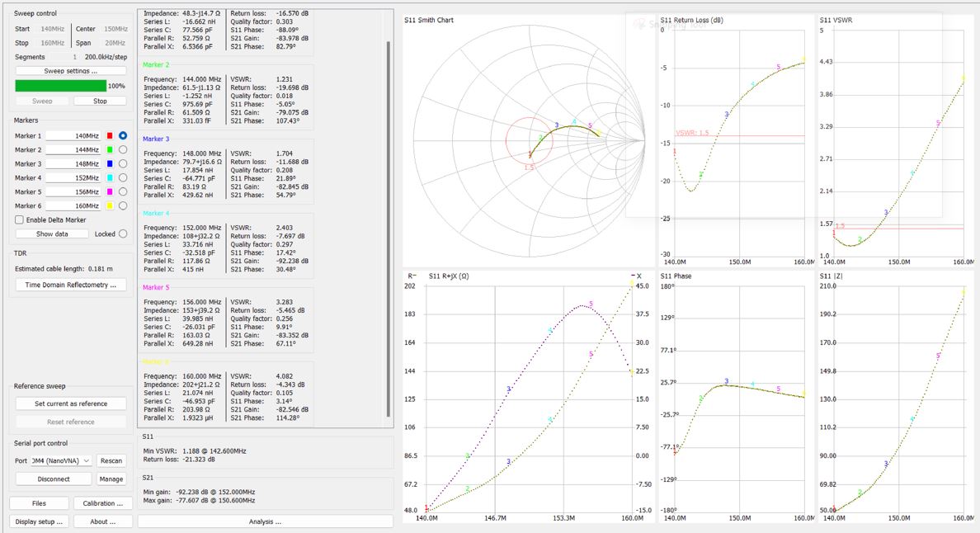Edit Marker 2 frequency field
The image size is (980, 533).
73,150
